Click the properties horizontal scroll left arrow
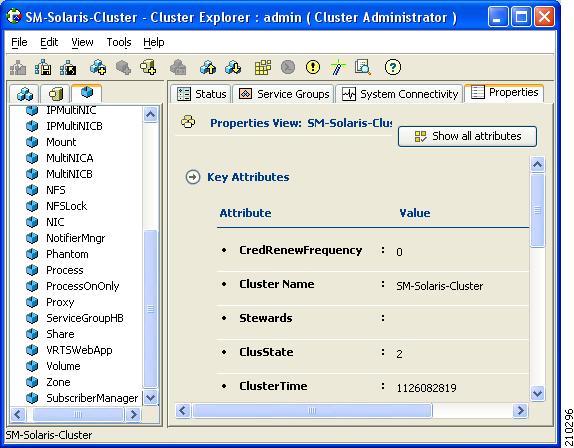 tap(183, 411)
